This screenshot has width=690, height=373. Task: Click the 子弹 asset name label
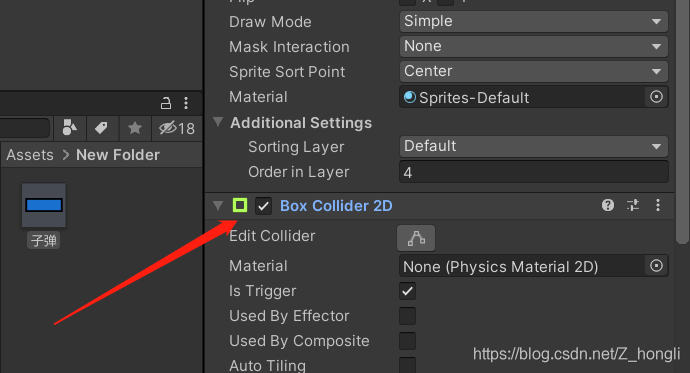click(x=44, y=241)
